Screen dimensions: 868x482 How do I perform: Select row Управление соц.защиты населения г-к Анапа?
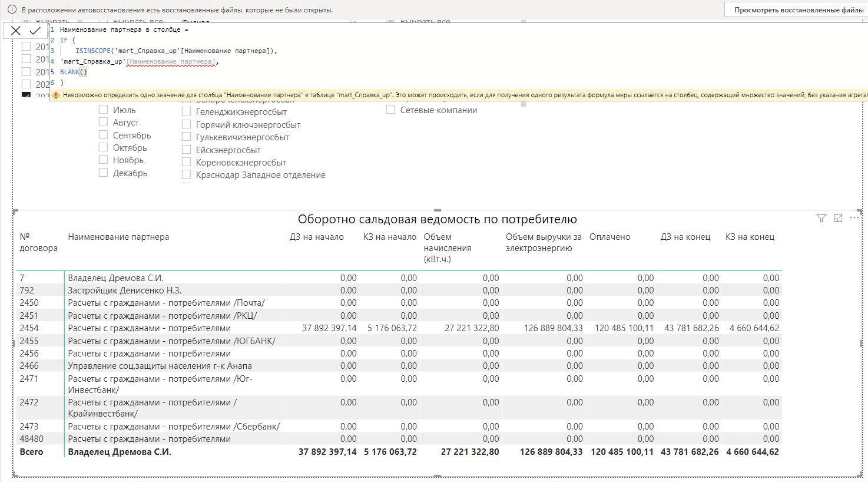399,366
